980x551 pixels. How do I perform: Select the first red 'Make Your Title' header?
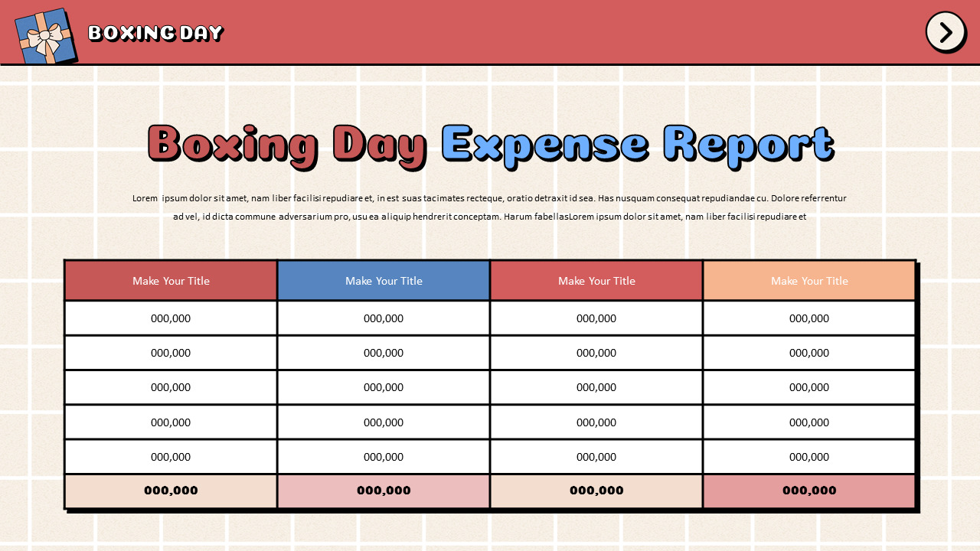coord(171,280)
